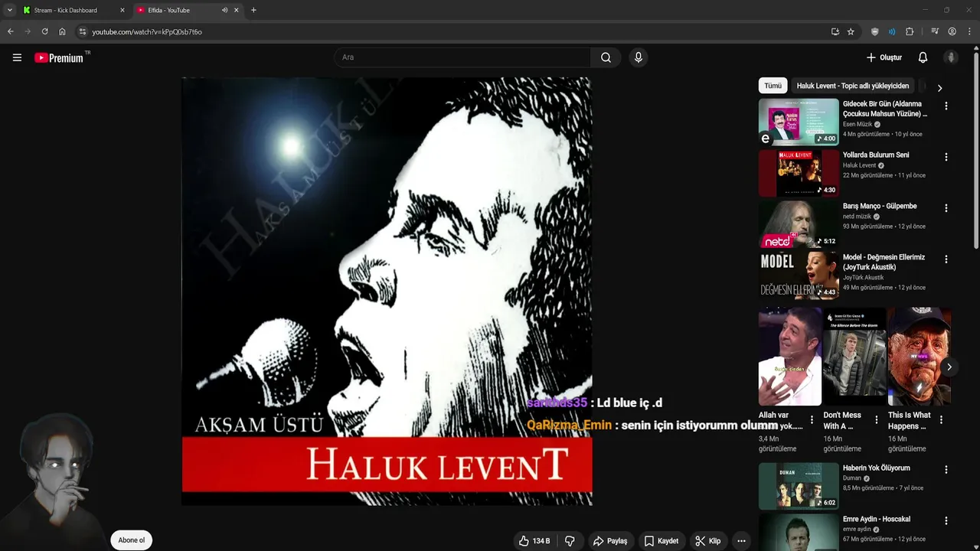
Task: Open the YouTube hamburger guide menu
Action: [x=17, y=57]
